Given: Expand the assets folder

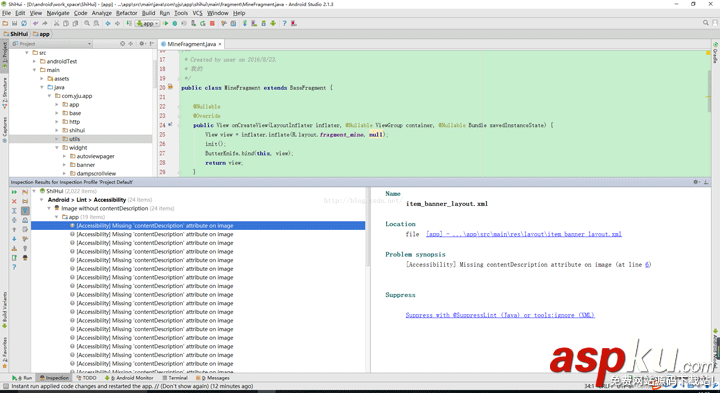Looking at the screenshot, I should click(x=42, y=79).
